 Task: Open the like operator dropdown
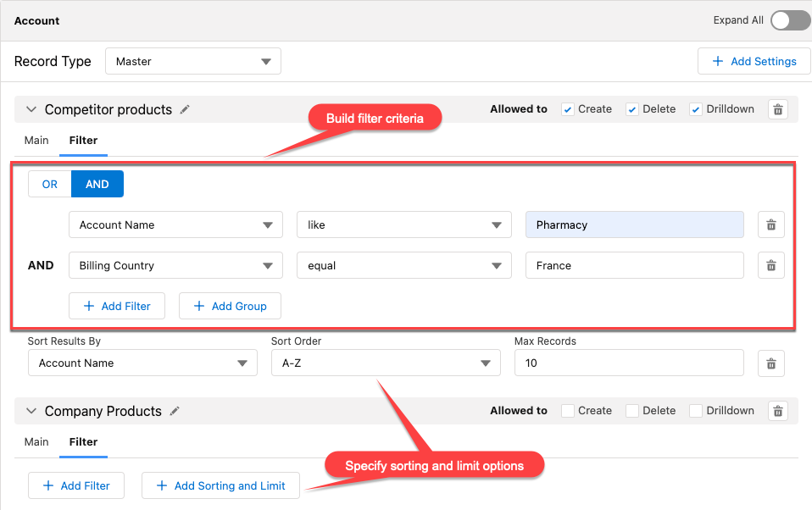(x=403, y=225)
